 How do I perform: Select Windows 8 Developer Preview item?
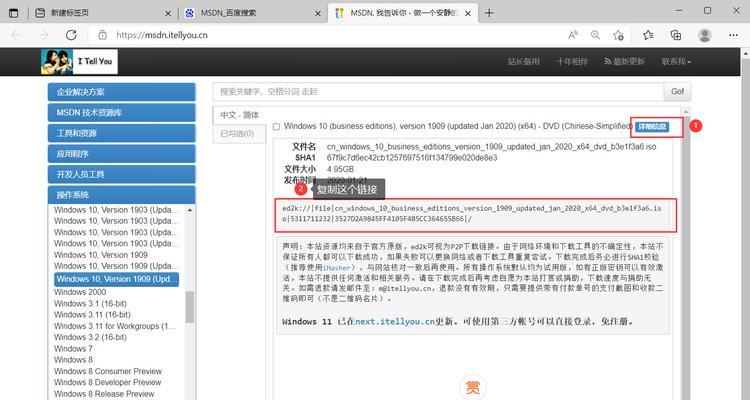pyautogui.click(x=108, y=382)
